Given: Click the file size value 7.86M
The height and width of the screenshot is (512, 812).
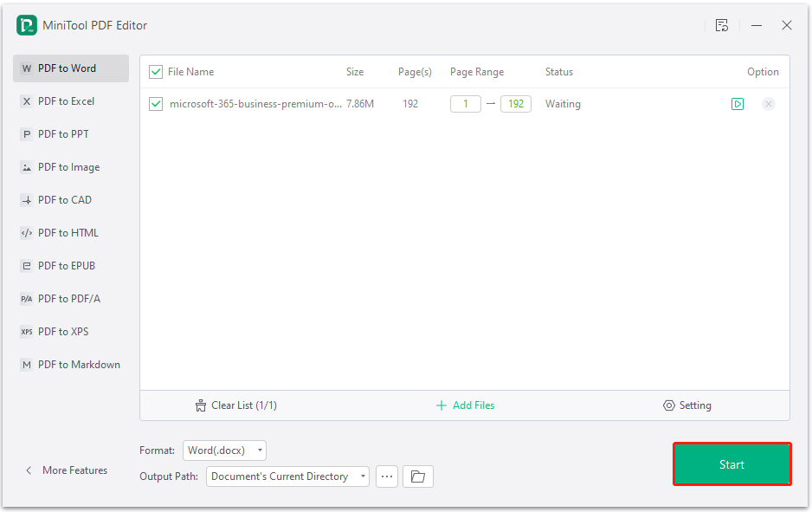Looking at the screenshot, I should [360, 104].
